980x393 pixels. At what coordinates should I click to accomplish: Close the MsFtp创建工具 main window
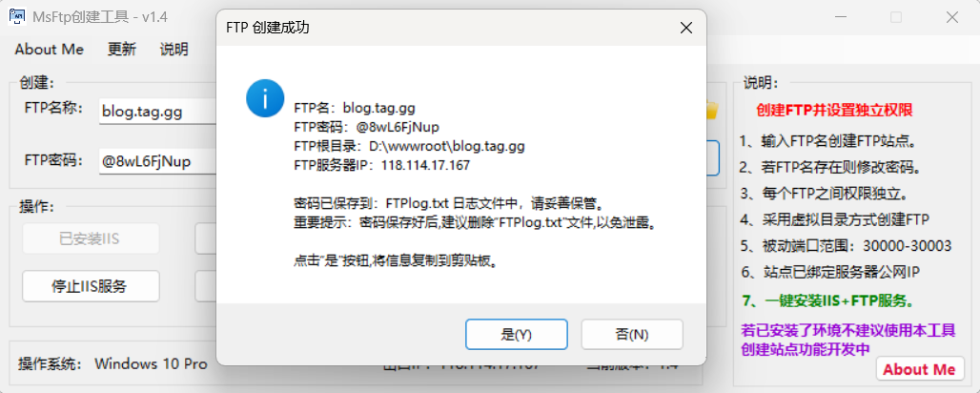[x=951, y=17]
